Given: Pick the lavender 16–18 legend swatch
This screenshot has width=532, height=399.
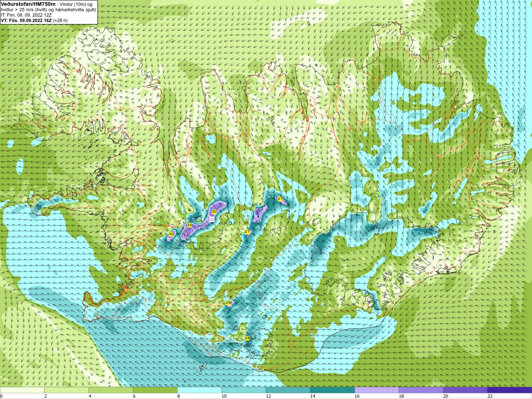Looking at the screenshot, I should coord(377,390).
